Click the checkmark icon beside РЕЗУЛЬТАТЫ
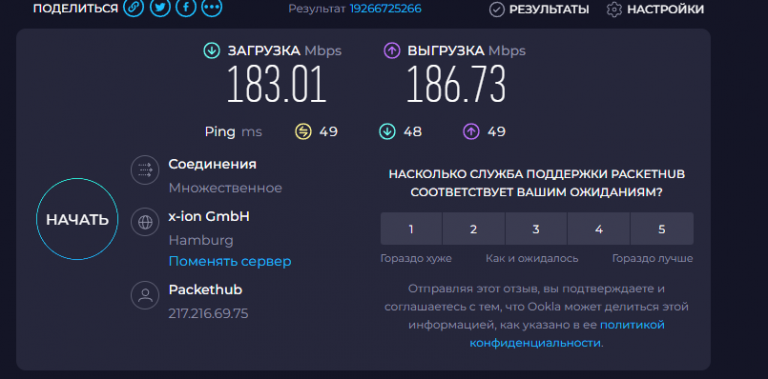This screenshot has height=379, width=768. 497,10
